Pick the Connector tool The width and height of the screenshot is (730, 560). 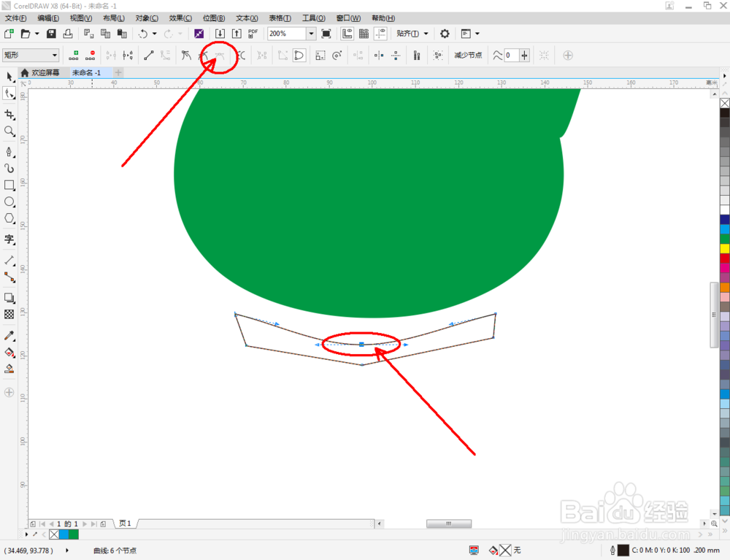coord(9,277)
